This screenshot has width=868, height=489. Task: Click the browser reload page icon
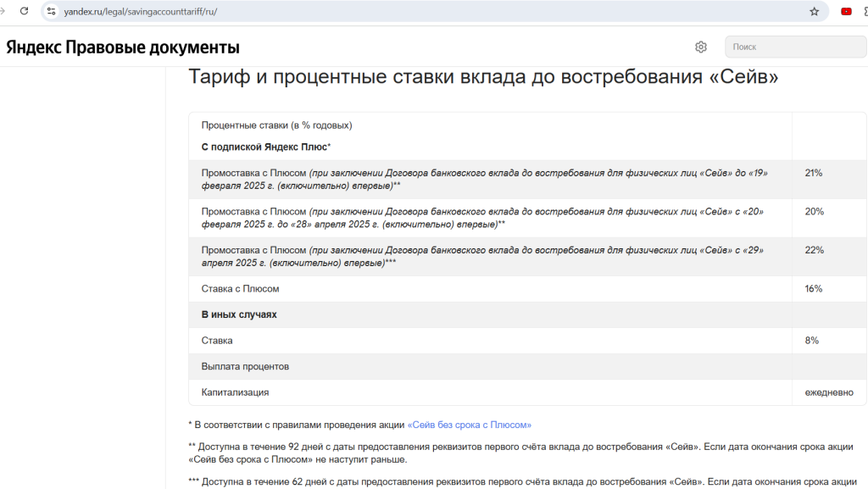tap(24, 12)
